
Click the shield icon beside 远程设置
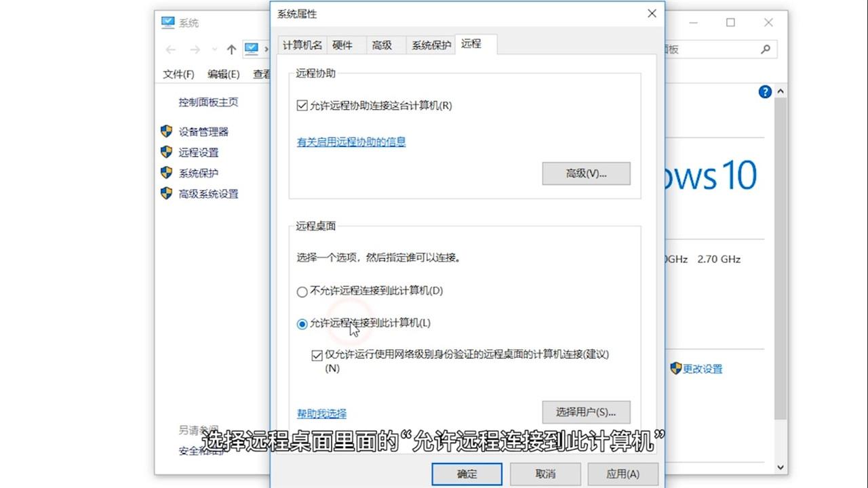click(166, 152)
